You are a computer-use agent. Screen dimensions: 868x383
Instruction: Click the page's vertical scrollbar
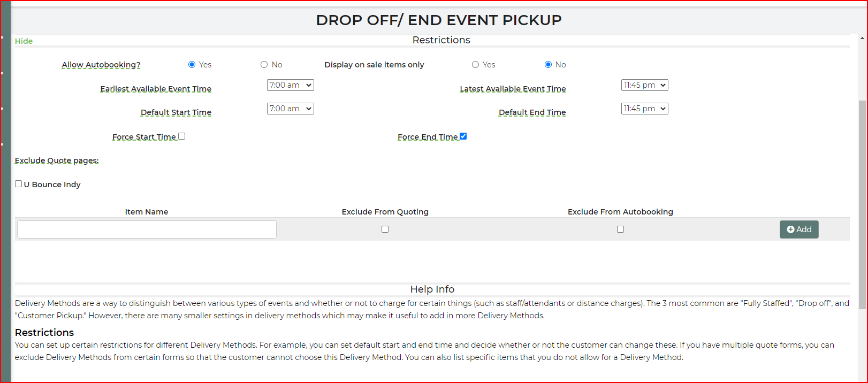[x=862, y=203]
